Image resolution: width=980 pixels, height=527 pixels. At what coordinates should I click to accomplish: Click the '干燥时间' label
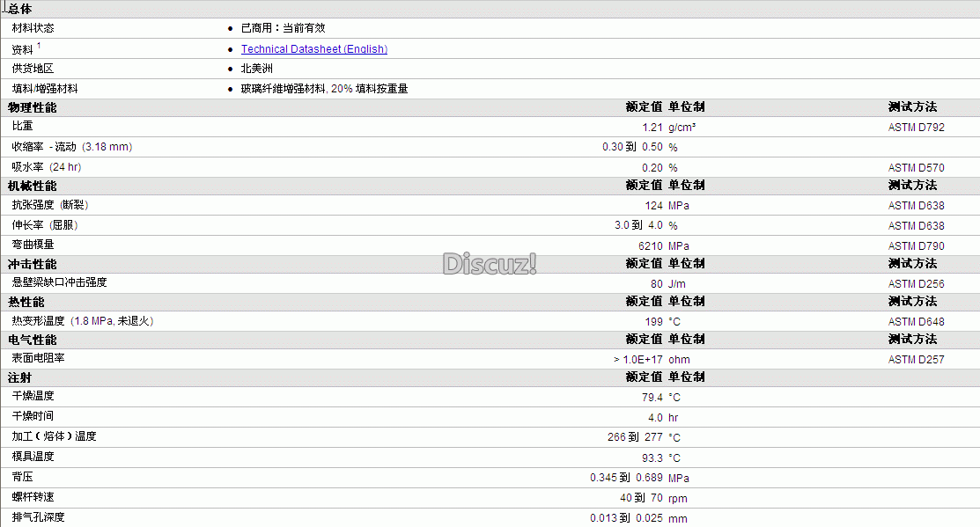[x=33, y=416]
